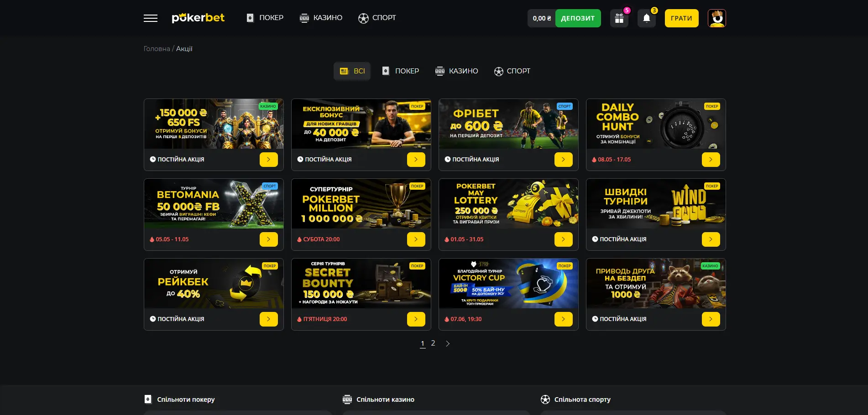This screenshot has height=415, width=868.
Task: Open arrow for 150 000 ₴ 650 FS promo
Action: click(x=269, y=160)
